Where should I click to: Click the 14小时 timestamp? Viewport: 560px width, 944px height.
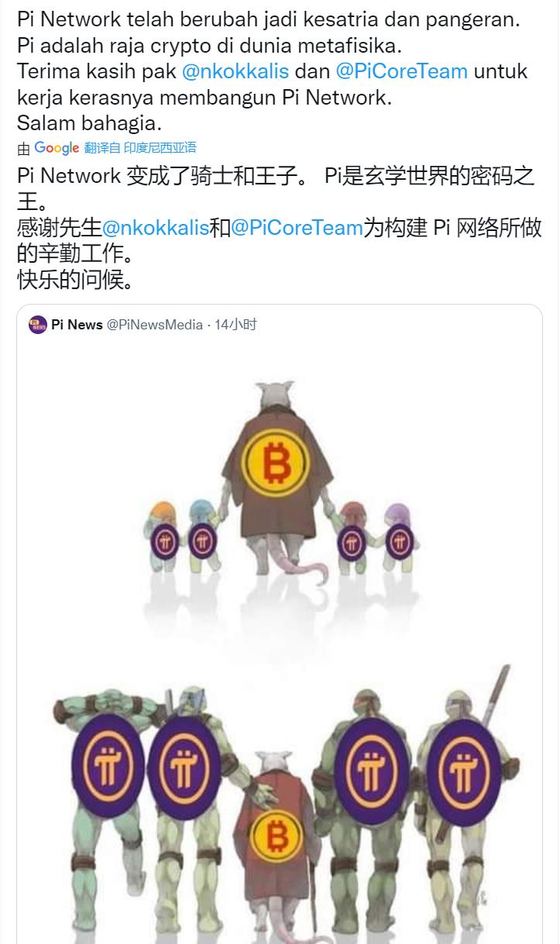click(235, 325)
